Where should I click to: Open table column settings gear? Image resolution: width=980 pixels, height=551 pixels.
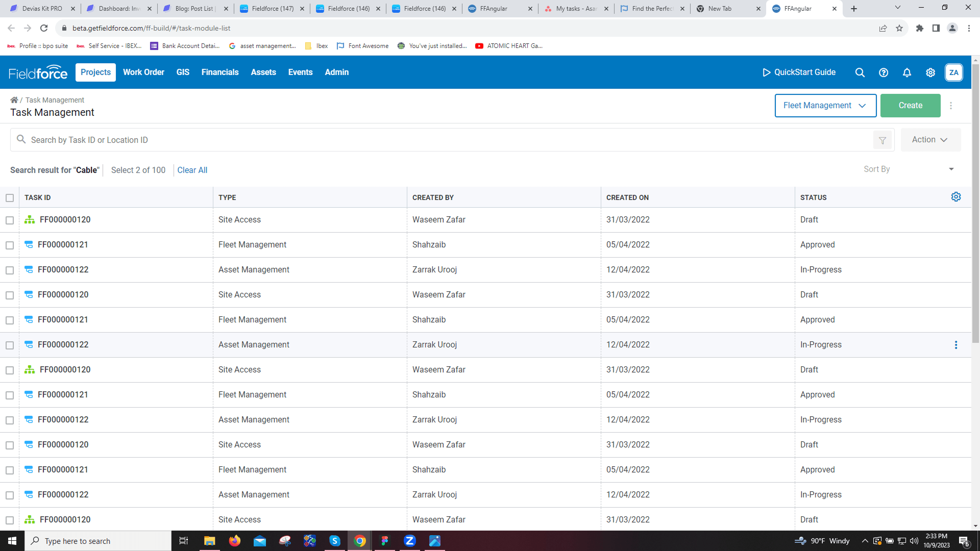click(956, 197)
